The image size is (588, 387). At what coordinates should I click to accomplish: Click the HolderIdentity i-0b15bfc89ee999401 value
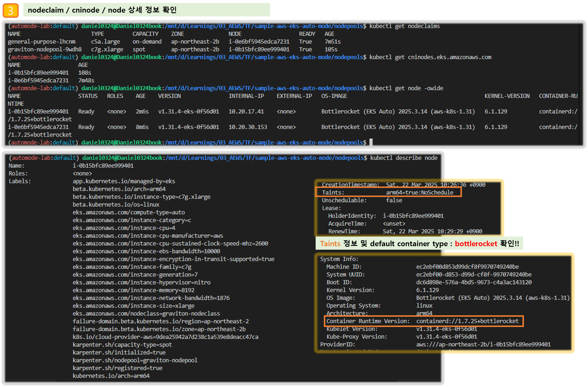pos(413,216)
